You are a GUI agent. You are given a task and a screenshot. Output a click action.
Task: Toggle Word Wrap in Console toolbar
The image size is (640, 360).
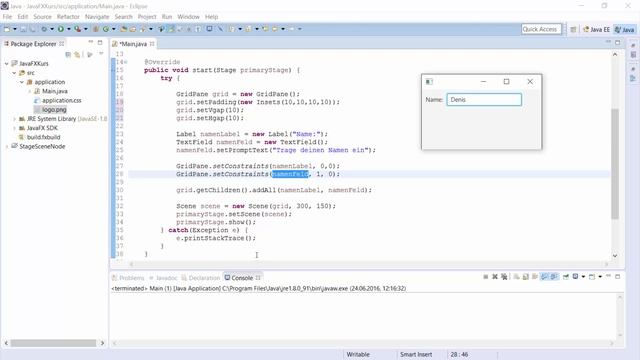(x=535, y=277)
